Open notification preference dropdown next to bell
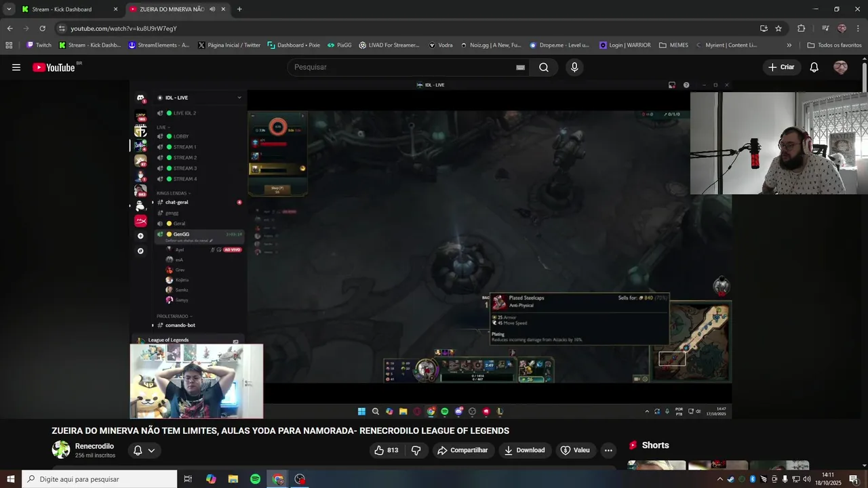Image resolution: width=868 pixels, height=488 pixels. tap(151, 450)
